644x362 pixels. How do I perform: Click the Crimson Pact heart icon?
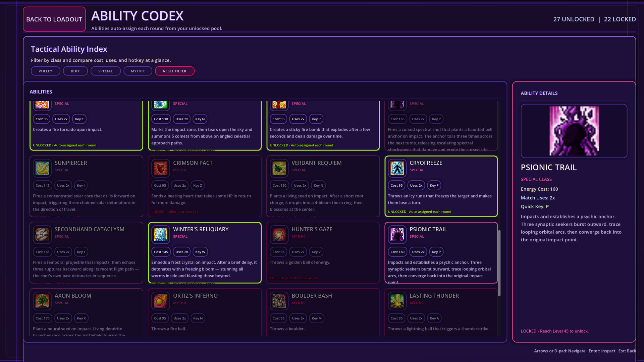point(161,168)
